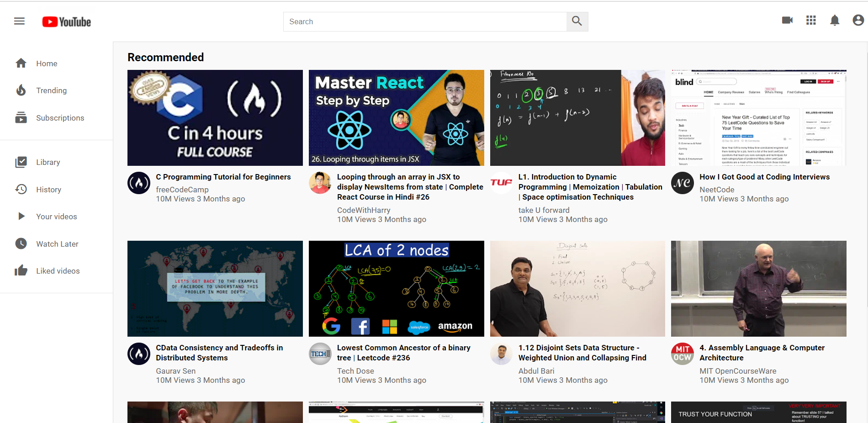Open avatar beside CData Consistency video

pyautogui.click(x=139, y=354)
